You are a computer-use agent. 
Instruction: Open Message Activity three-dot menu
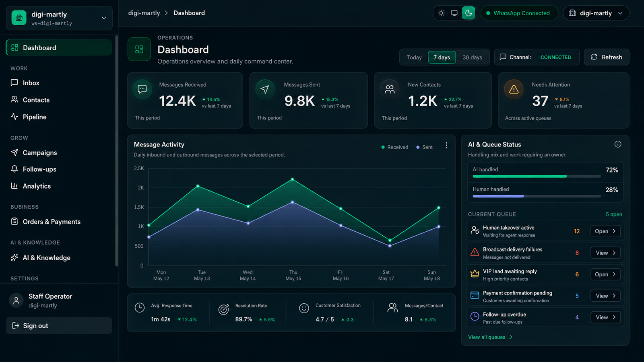[446, 145]
